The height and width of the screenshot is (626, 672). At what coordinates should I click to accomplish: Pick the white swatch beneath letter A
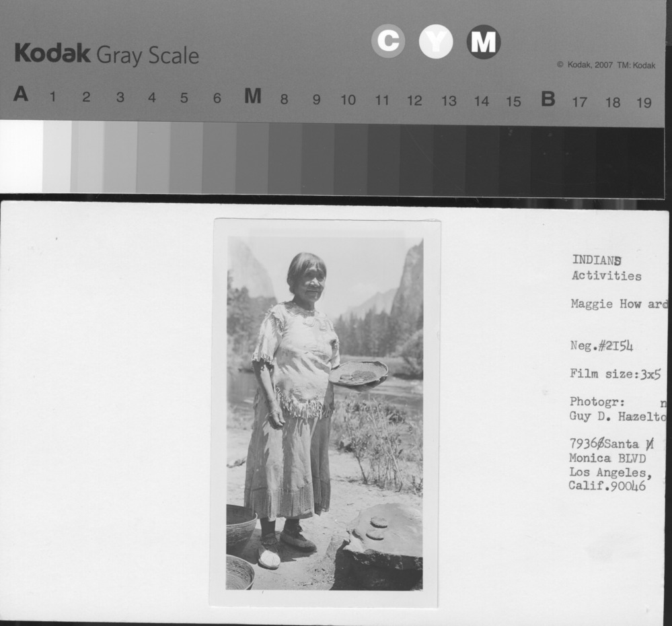point(21,156)
